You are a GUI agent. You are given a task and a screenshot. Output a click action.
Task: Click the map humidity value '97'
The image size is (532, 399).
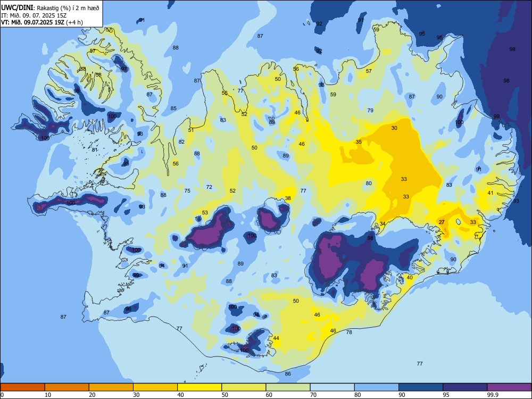click(124, 69)
